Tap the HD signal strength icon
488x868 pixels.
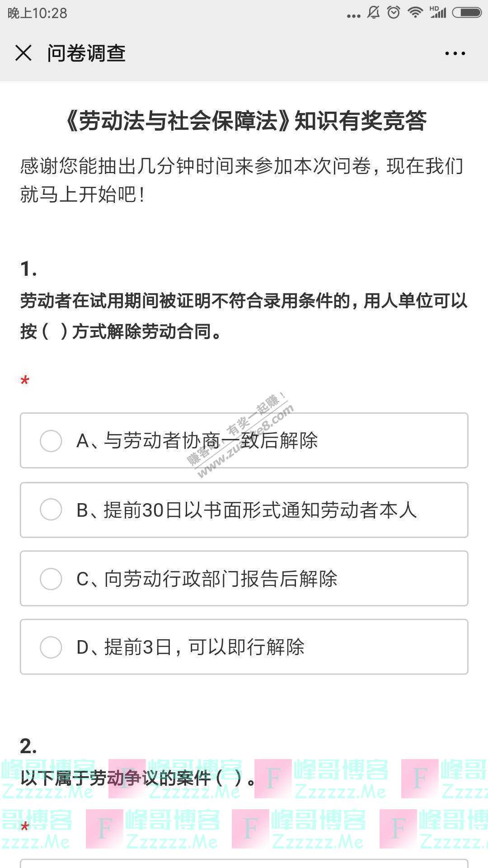pyautogui.click(x=437, y=13)
